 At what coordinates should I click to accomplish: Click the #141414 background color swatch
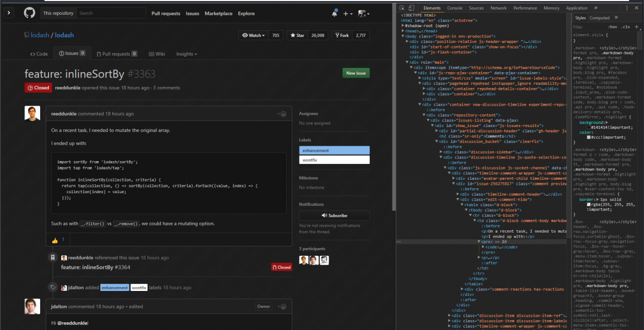coord(588,128)
